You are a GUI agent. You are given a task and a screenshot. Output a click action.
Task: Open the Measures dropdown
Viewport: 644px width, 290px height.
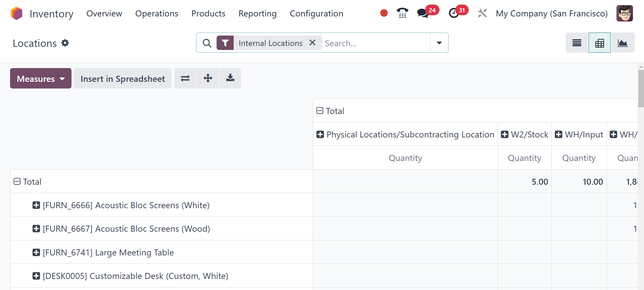coord(41,78)
